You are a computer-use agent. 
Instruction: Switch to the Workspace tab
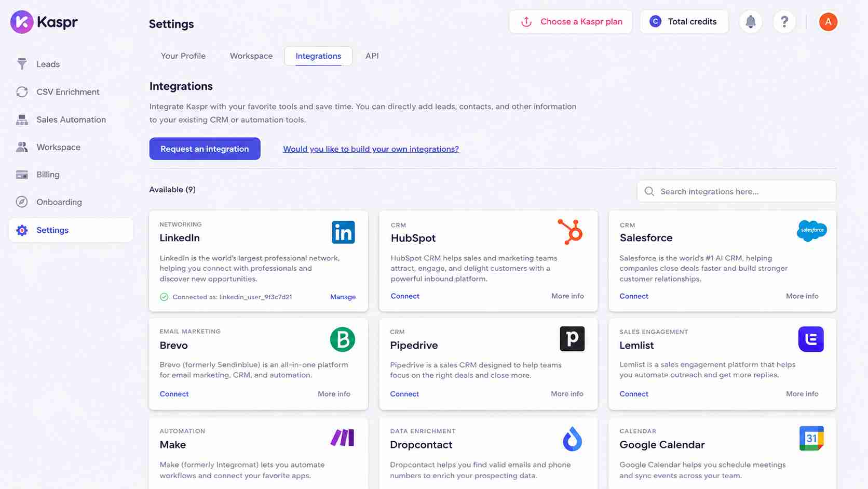pos(251,56)
